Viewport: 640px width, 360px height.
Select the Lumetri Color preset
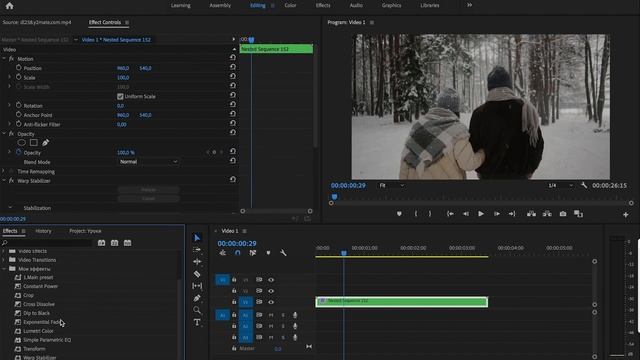tap(38, 331)
